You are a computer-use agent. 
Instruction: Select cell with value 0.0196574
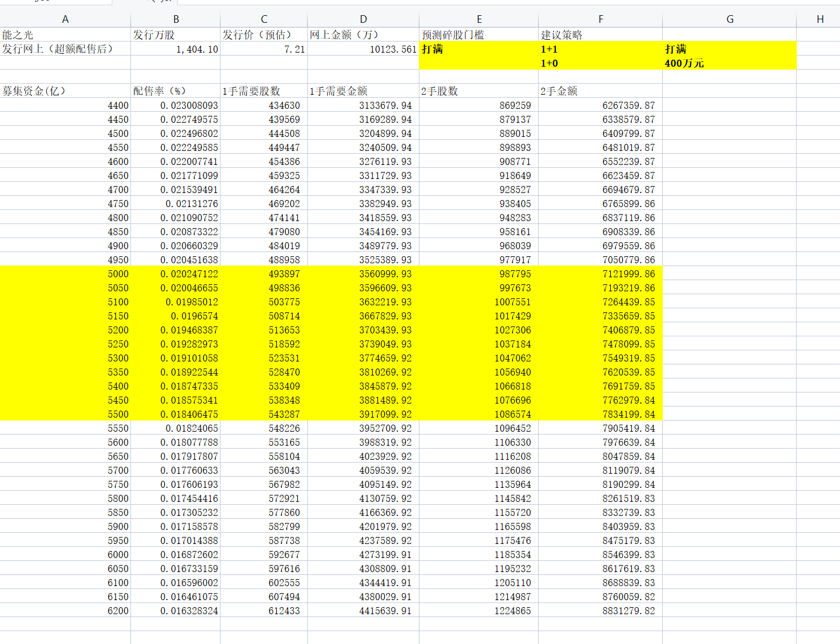pos(175,315)
